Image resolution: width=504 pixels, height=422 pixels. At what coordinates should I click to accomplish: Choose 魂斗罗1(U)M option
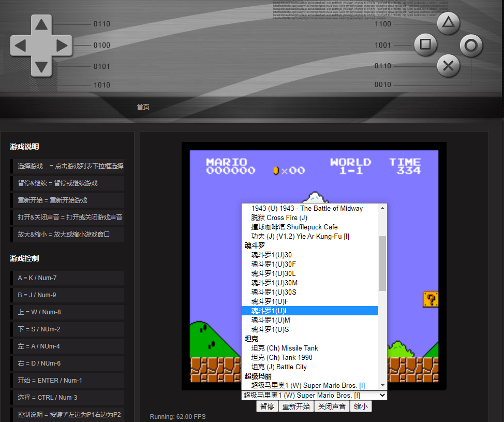coord(310,321)
